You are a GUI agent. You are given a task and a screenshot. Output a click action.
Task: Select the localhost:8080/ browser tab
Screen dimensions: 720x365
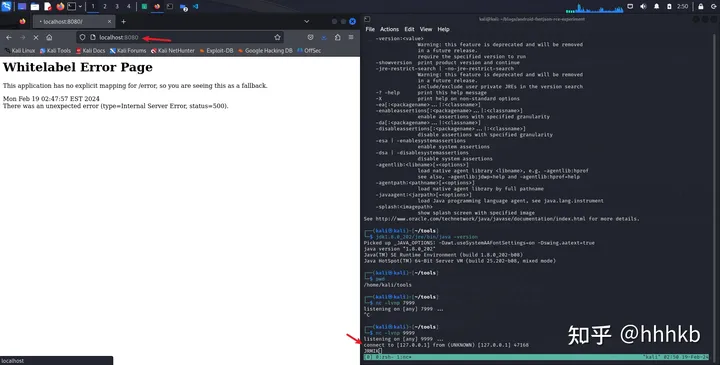pyautogui.click(x=73, y=22)
